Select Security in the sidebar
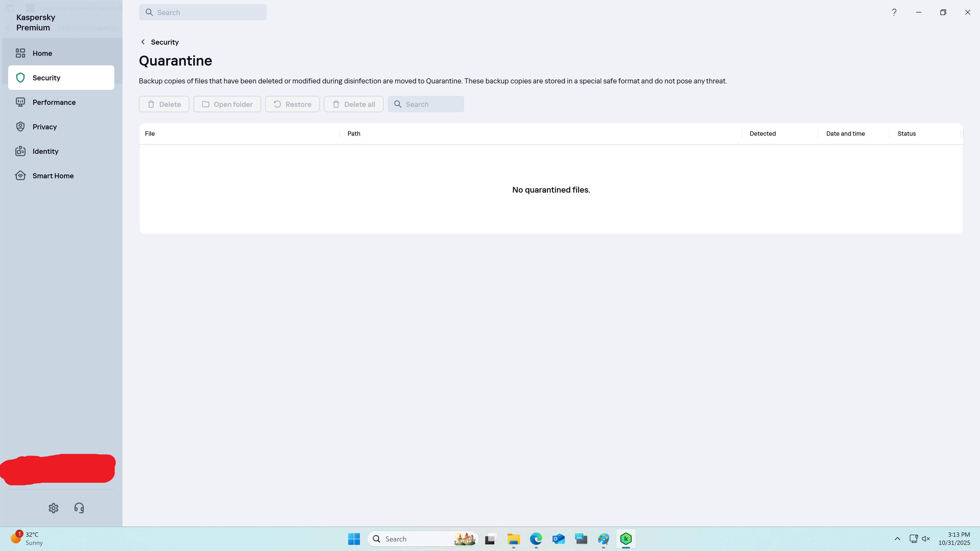This screenshot has width=980, height=551. [x=61, y=78]
